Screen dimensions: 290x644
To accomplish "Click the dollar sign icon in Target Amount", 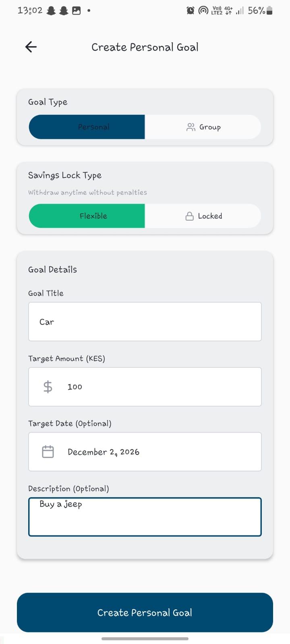I will (x=47, y=386).
